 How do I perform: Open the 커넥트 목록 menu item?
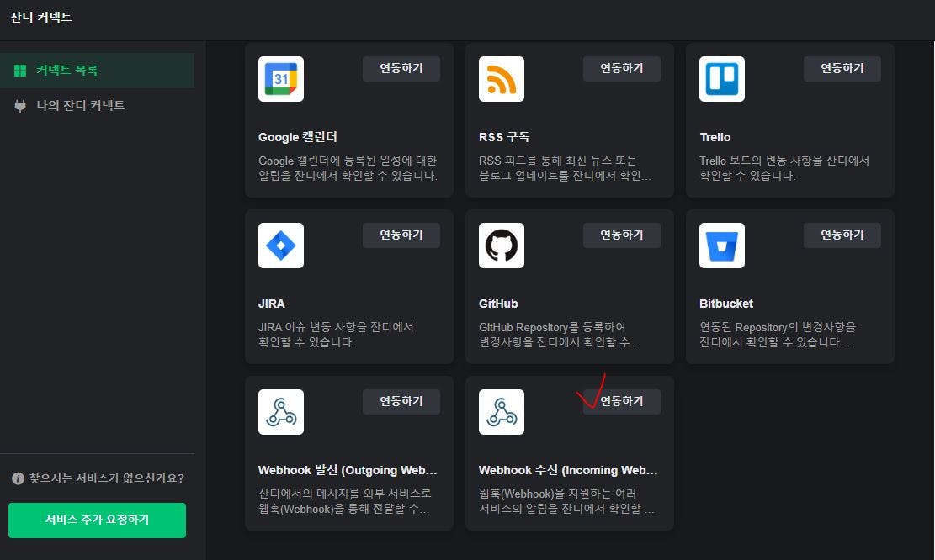click(97, 71)
